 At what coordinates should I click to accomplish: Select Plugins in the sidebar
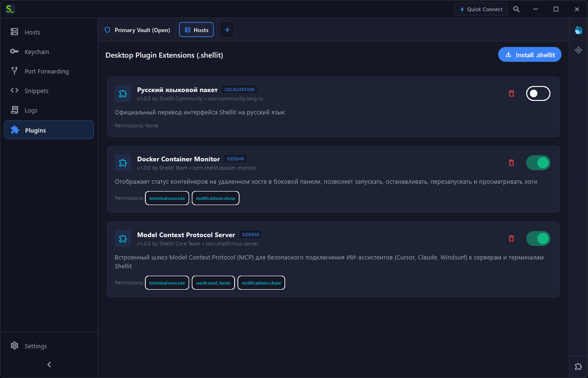tap(49, 130)
